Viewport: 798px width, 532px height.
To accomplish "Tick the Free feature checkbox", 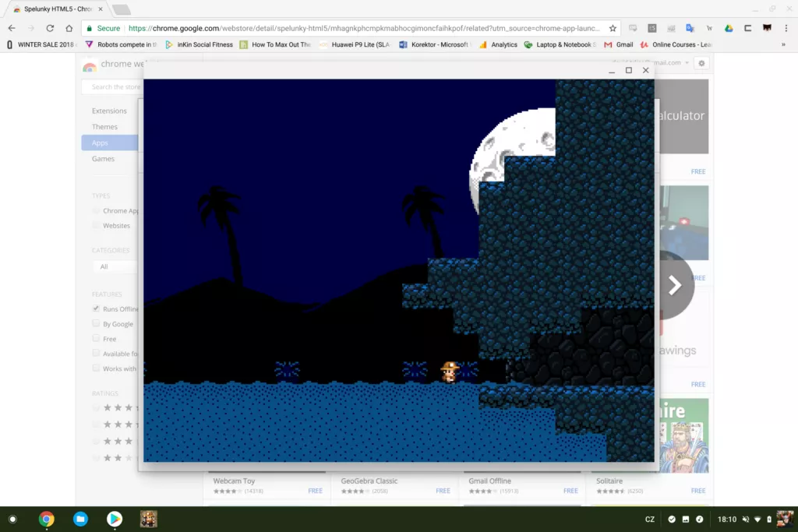I will coord(96,339).
